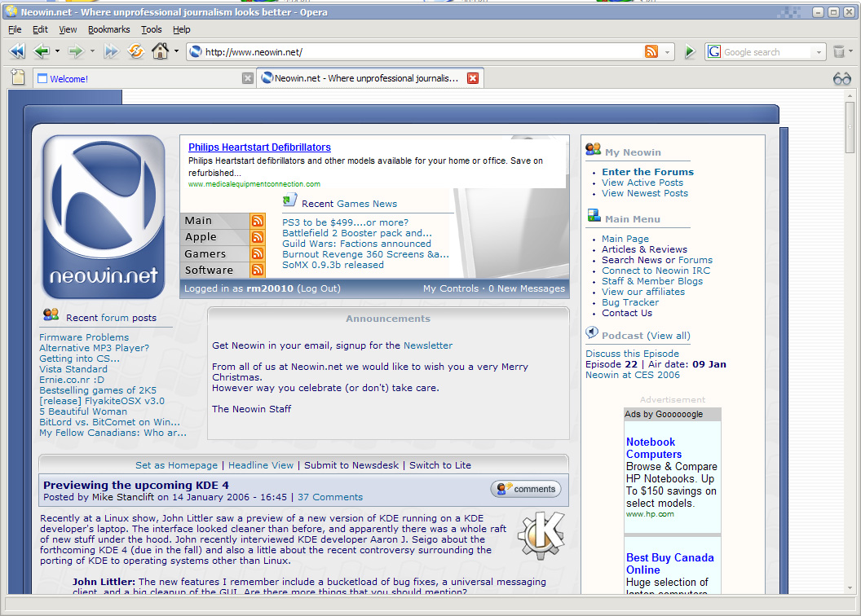Viewport: 861px width, 616px height.
Task: Click the Podcast speaker icon
Action: [x=592, y=332]
